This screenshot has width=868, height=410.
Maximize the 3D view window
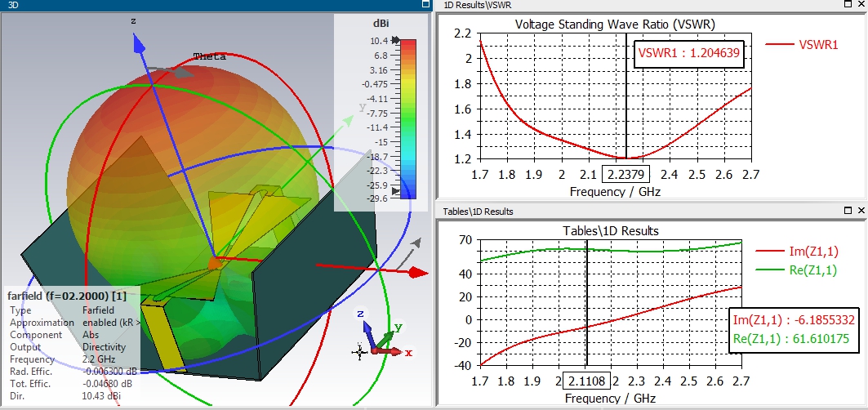[425, 4]
